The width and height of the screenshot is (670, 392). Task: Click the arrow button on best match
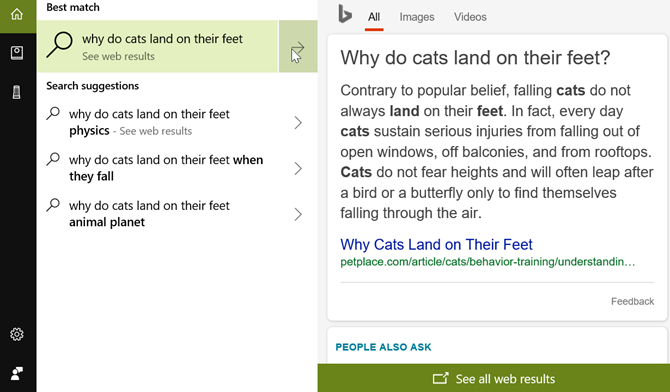click(298, 46)
